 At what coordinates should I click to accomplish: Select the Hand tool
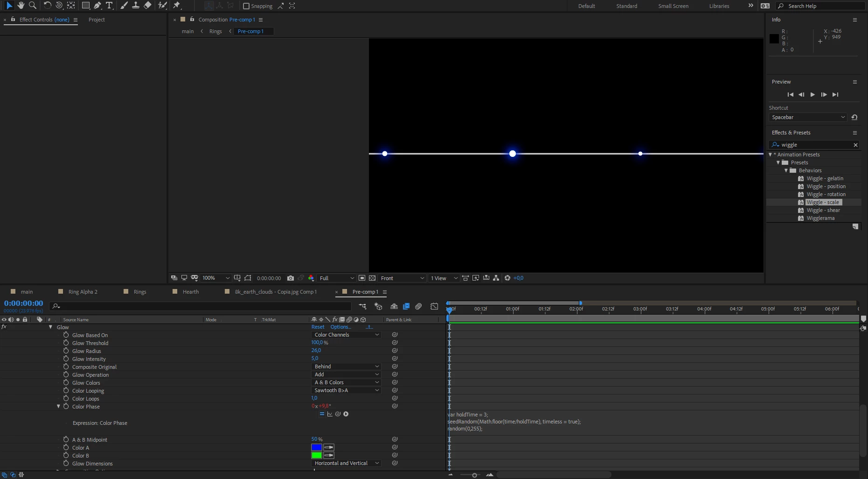coord(21,6)
